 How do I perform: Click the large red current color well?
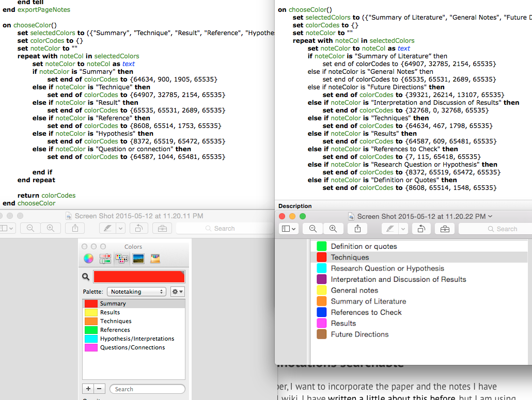138,277
